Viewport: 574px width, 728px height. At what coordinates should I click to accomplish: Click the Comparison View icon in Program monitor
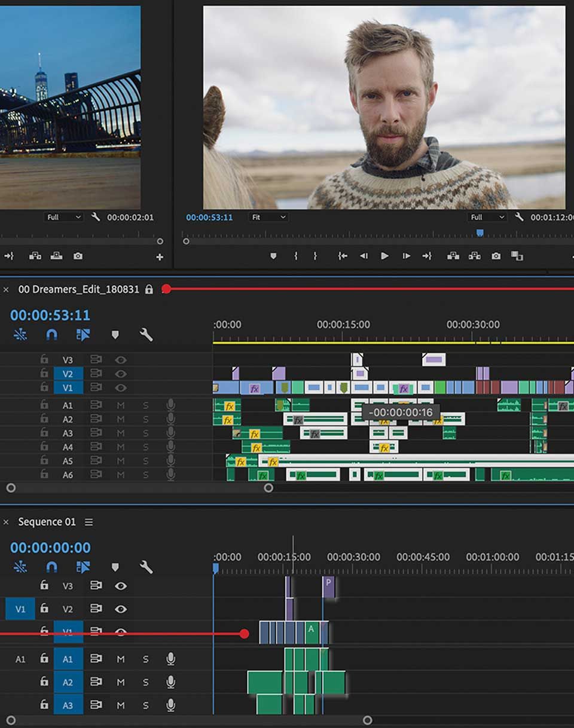click(x=517, y=256)
